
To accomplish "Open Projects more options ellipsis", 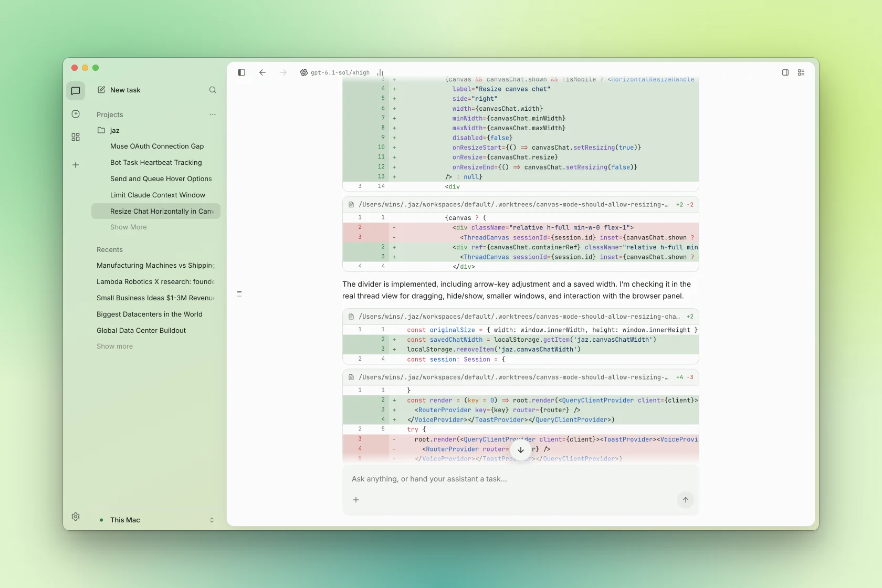I will coord(213,114).
